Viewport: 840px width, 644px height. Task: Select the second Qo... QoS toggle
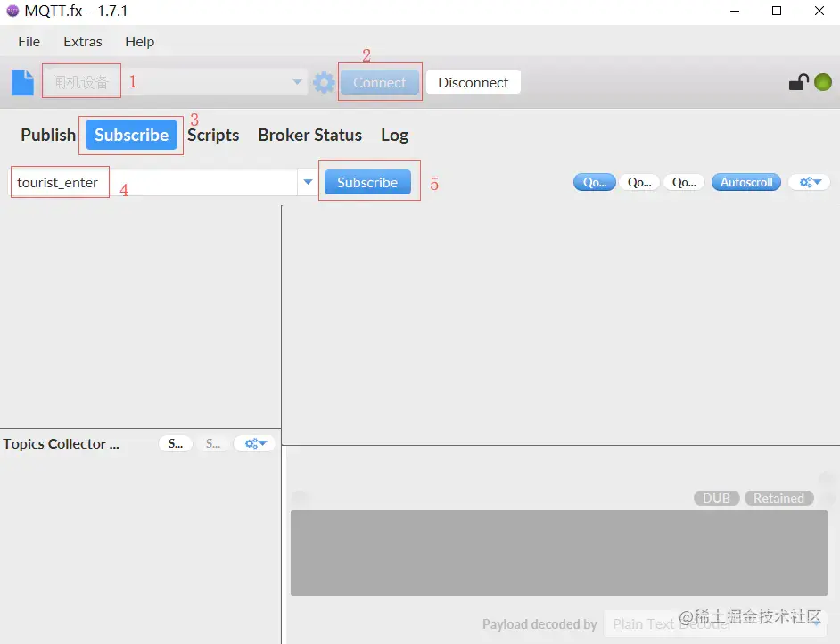639,182
